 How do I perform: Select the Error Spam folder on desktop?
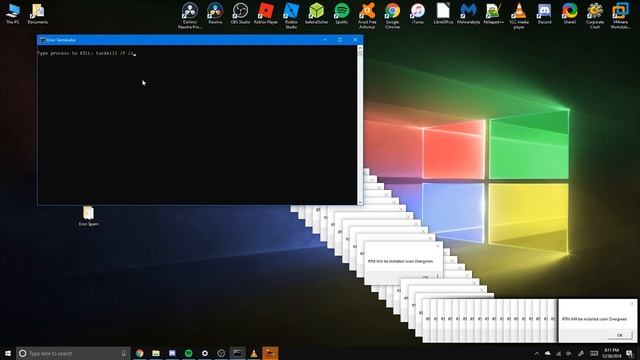[88, 216]
